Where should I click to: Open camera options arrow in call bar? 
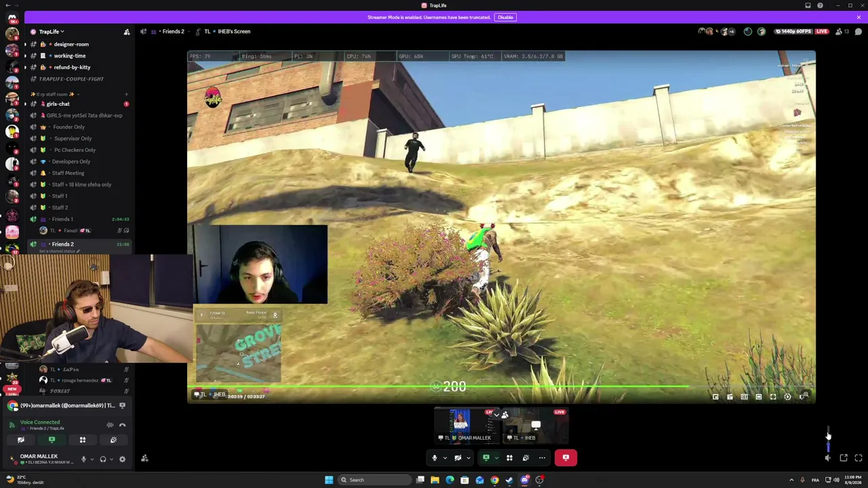(x=468, y=458)
